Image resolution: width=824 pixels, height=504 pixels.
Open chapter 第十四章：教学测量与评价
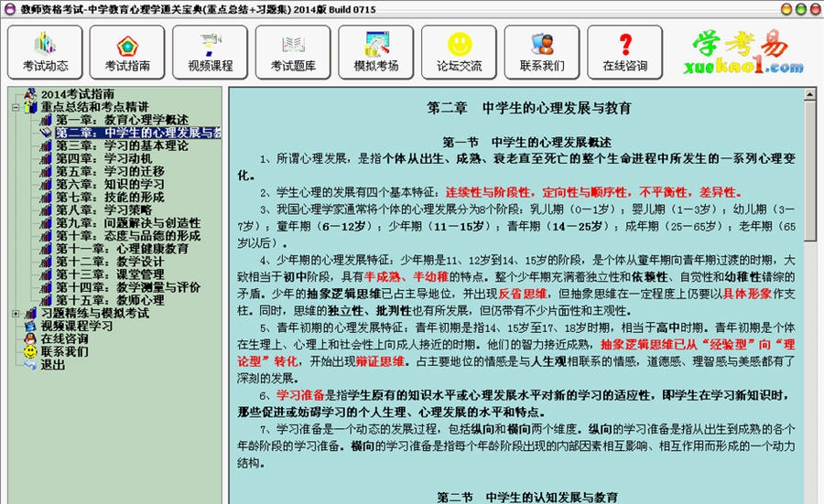(x=128, y=287)
